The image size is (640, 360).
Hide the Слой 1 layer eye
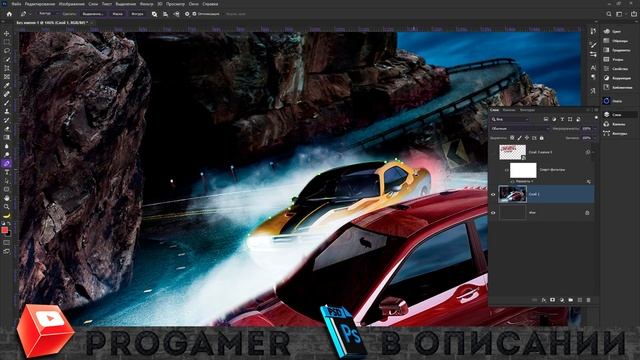[x=493, y=194]
